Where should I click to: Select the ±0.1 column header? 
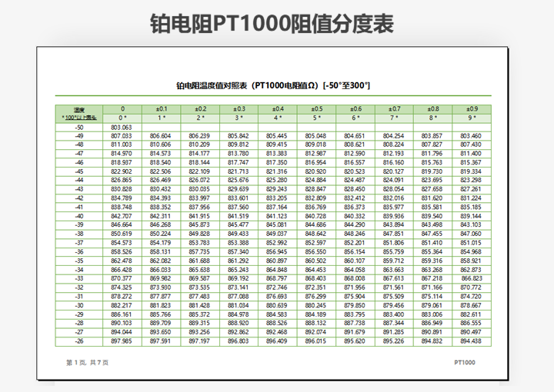pyautogui.click(x=161, y=109)
